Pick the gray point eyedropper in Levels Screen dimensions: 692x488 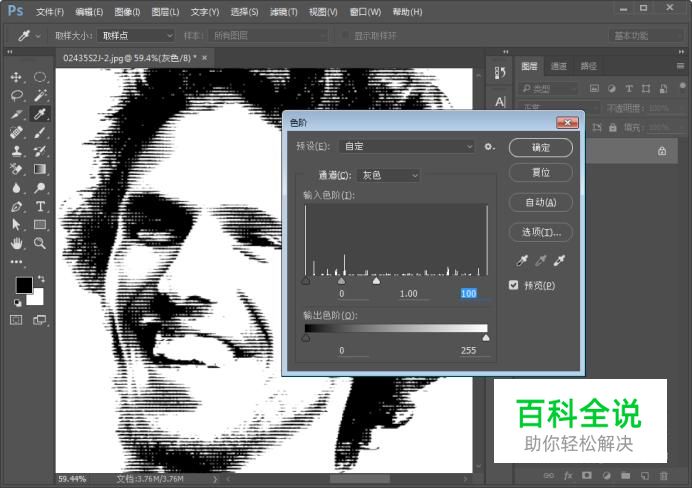coord(541,260)
